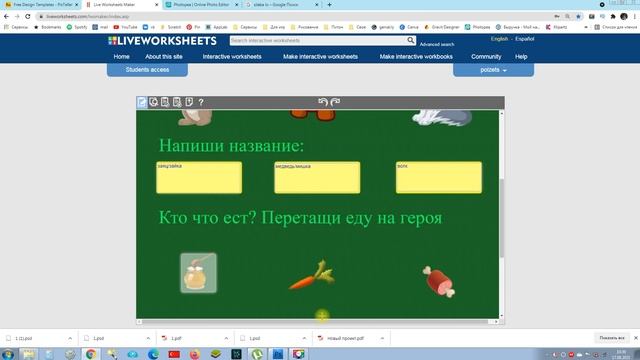
Task: Click the Windows Start button
Action: click(8, 354)
